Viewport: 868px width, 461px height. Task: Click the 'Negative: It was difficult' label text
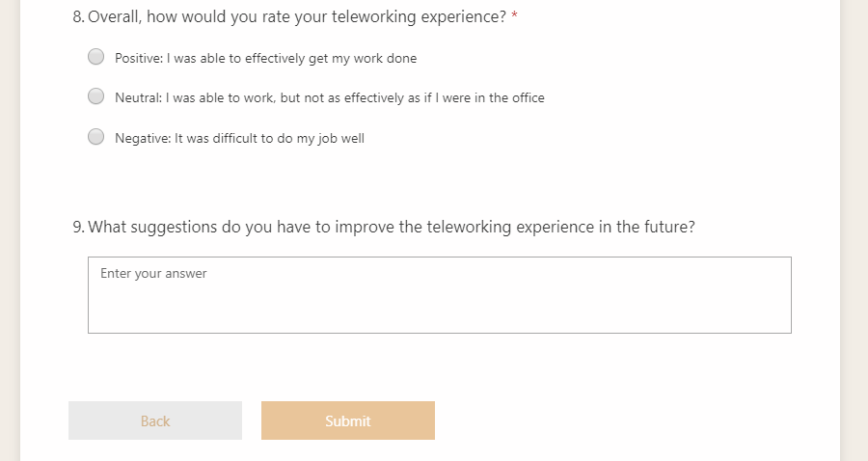tap(239, 138)
